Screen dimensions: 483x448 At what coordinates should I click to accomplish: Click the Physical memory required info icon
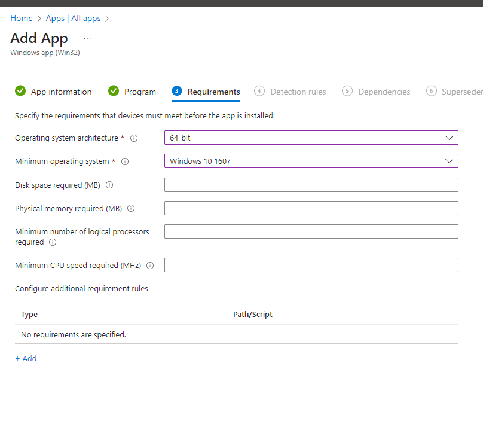[x=130, y=208]
